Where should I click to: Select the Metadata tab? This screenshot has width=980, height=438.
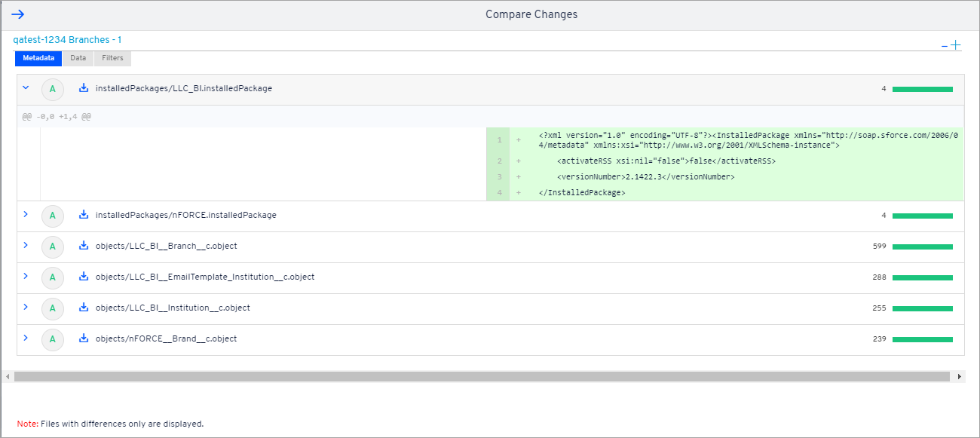coord(38,58)
